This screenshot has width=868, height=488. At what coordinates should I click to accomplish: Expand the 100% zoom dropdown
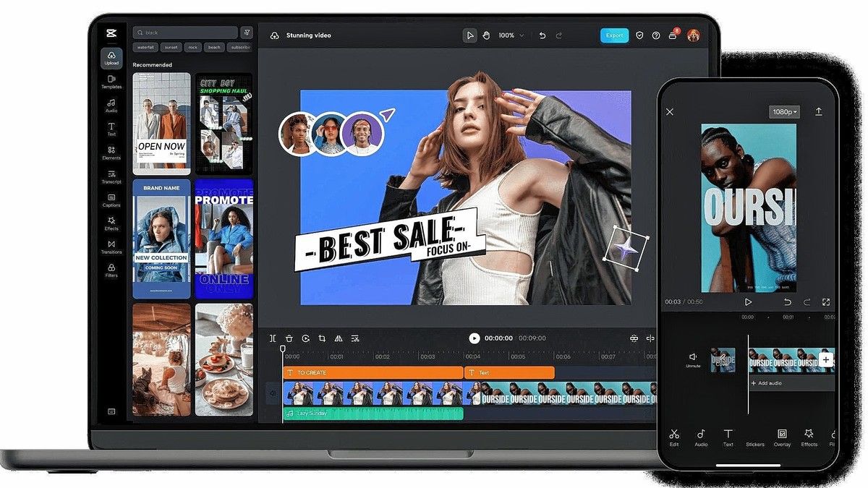click(x=511, y=35)
